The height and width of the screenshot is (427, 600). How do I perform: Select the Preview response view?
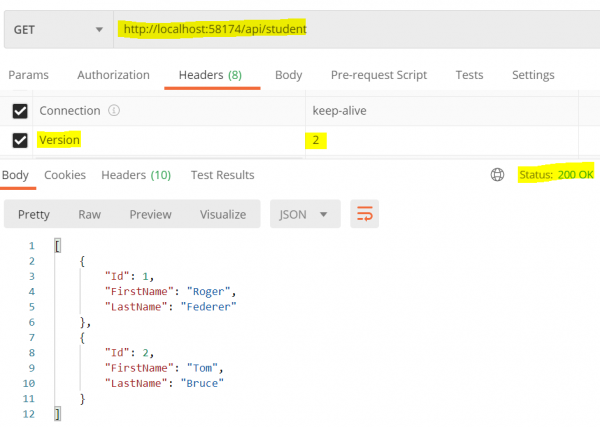[150, 214]
